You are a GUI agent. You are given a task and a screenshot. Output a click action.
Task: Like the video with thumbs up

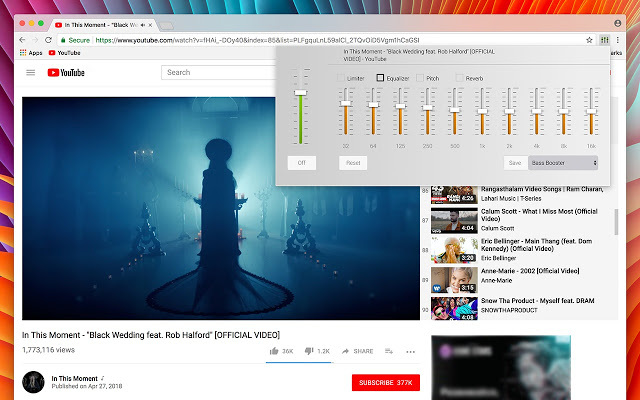click(274, 351)
